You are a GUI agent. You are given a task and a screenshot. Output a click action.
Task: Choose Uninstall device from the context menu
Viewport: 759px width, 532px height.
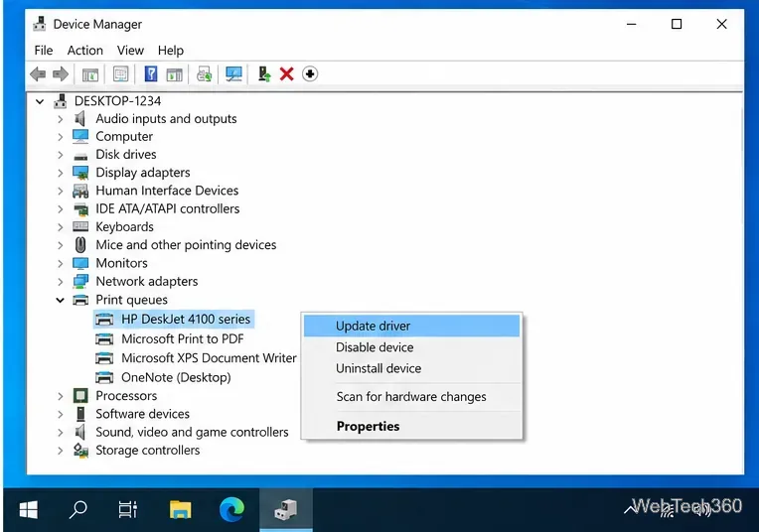tap(411, 368)
